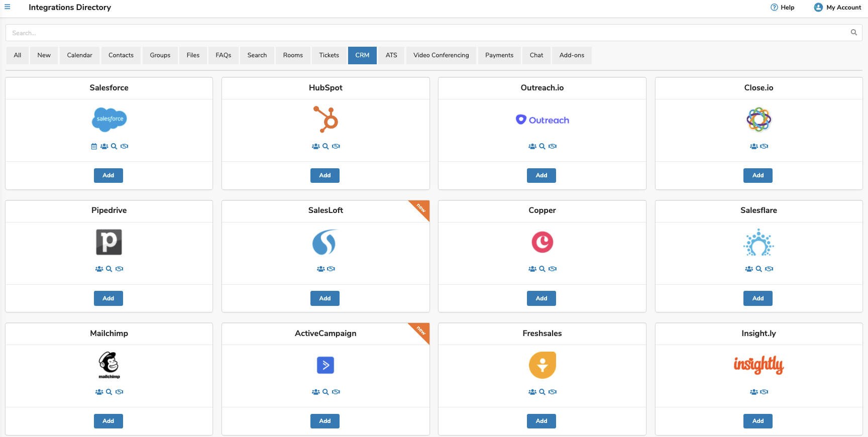Screen dimensions: 868x437
Task: Click Pipedrive's contacts people icon
Action: (99, 269)
